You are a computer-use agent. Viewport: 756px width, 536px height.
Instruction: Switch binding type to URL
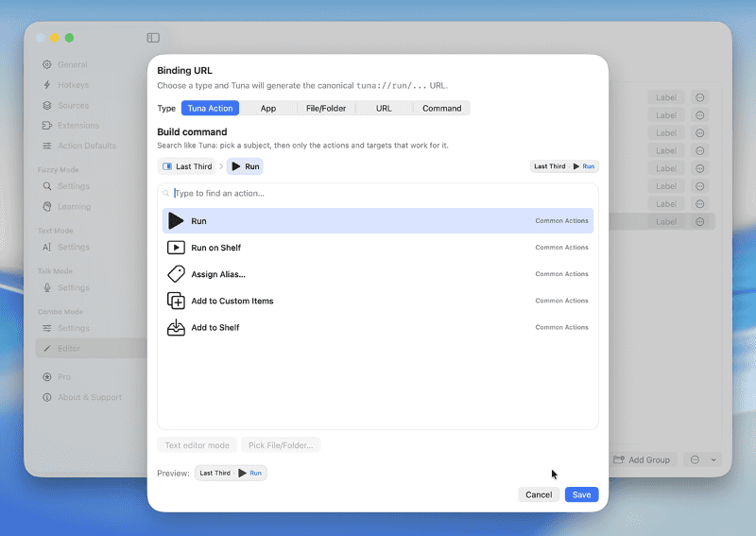pos(384,108)
